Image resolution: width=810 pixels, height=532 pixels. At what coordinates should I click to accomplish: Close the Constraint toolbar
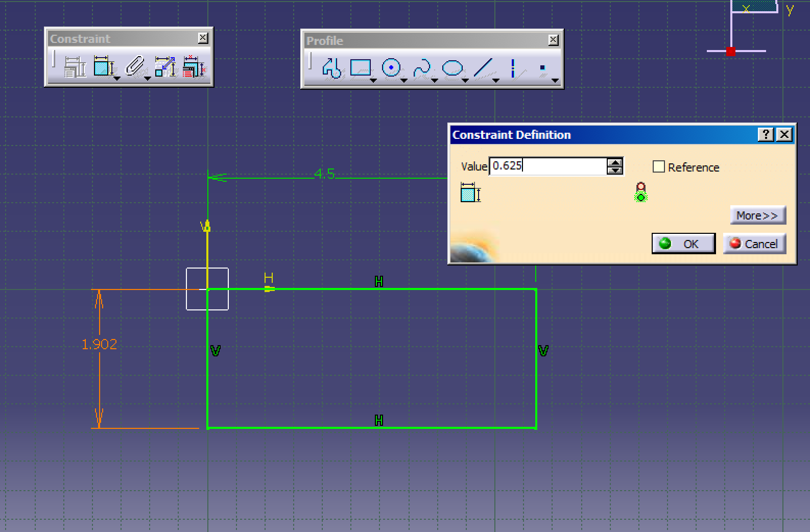tap(203, 38)
